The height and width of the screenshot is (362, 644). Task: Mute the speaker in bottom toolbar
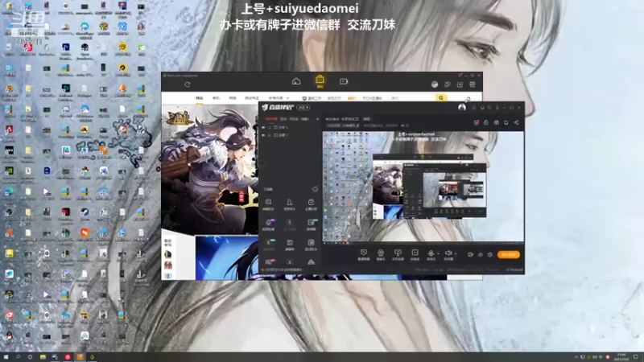(448, 254)
